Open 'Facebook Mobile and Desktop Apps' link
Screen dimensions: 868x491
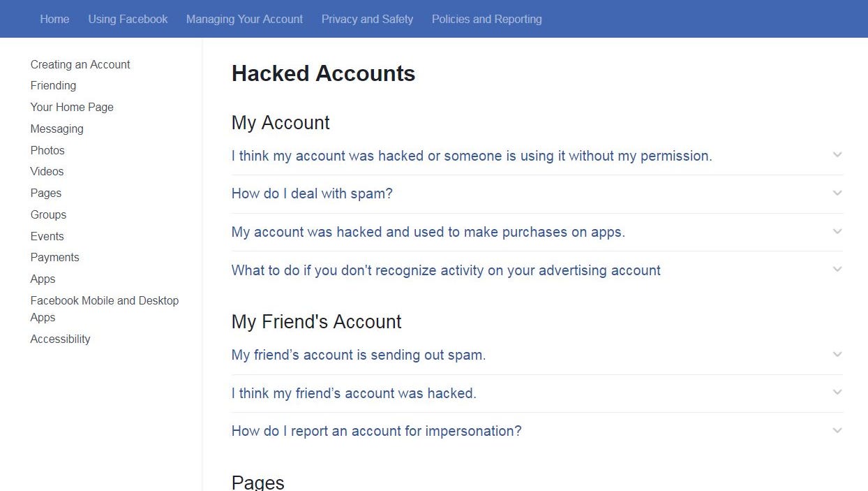point(105,309)
